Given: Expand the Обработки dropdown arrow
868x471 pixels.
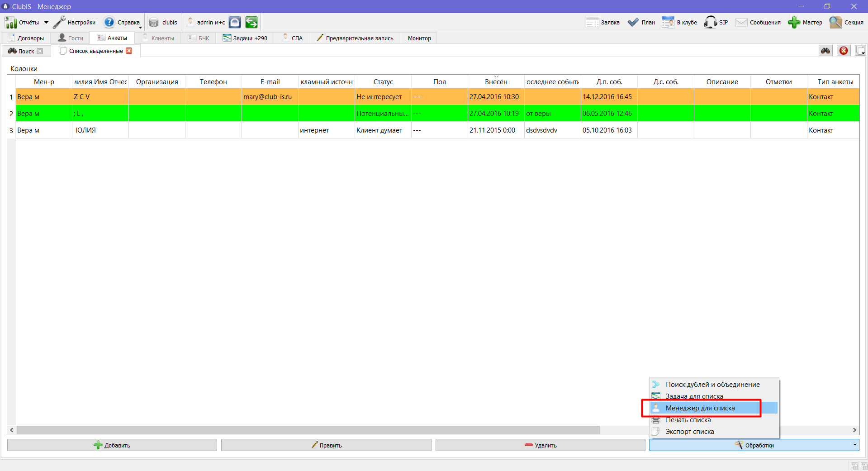Looking at the screenshot, I should [x=854, y=445].
